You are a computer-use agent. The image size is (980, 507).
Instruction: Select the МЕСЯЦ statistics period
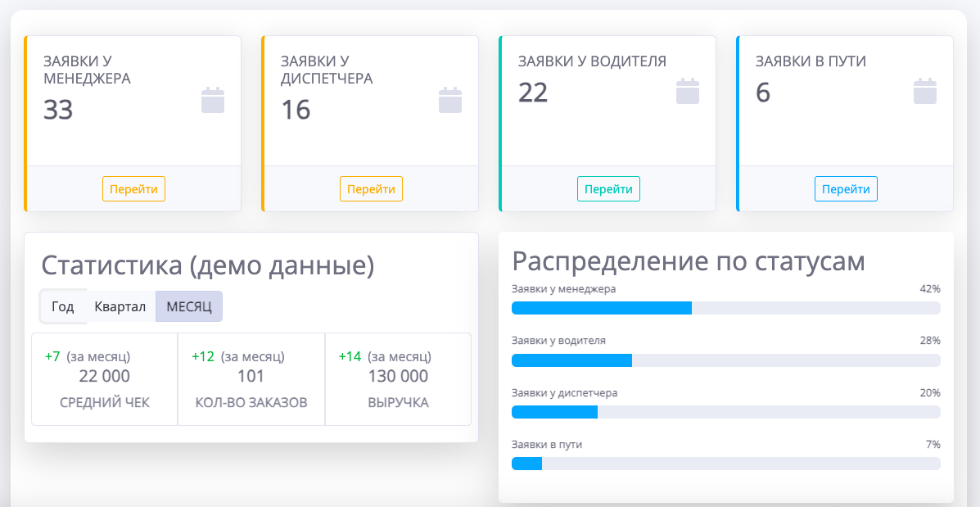(x=189, y=307)
